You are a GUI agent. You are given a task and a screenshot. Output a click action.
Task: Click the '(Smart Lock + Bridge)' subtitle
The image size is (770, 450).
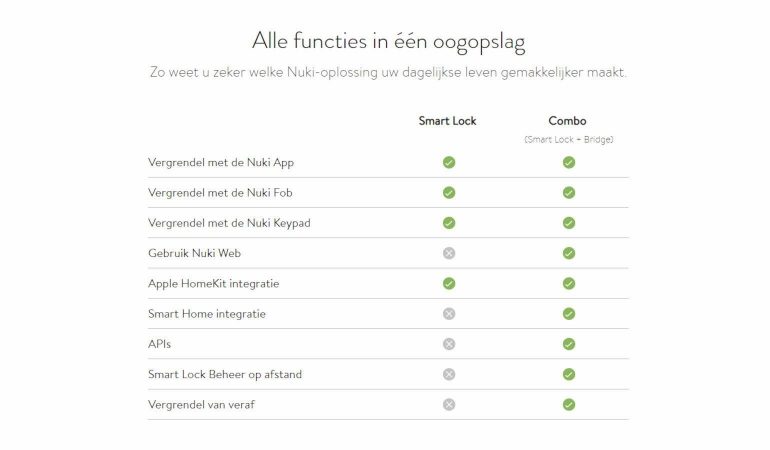(568, 139)
